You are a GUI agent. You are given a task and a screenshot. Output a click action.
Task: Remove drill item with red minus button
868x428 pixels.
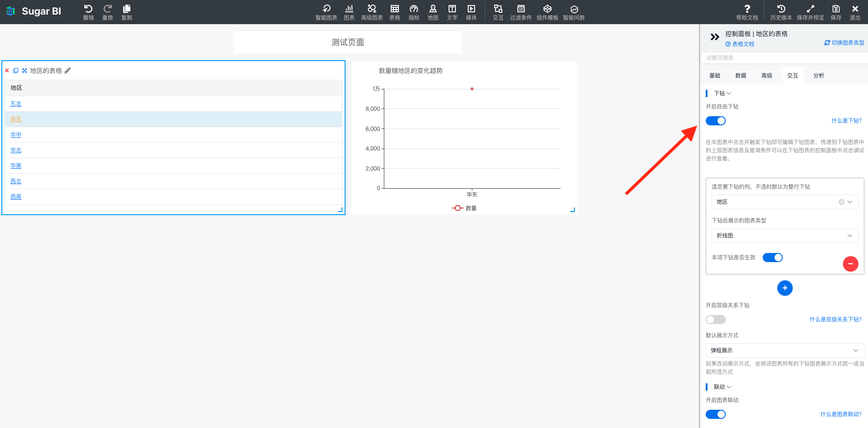tap(851, 264)
